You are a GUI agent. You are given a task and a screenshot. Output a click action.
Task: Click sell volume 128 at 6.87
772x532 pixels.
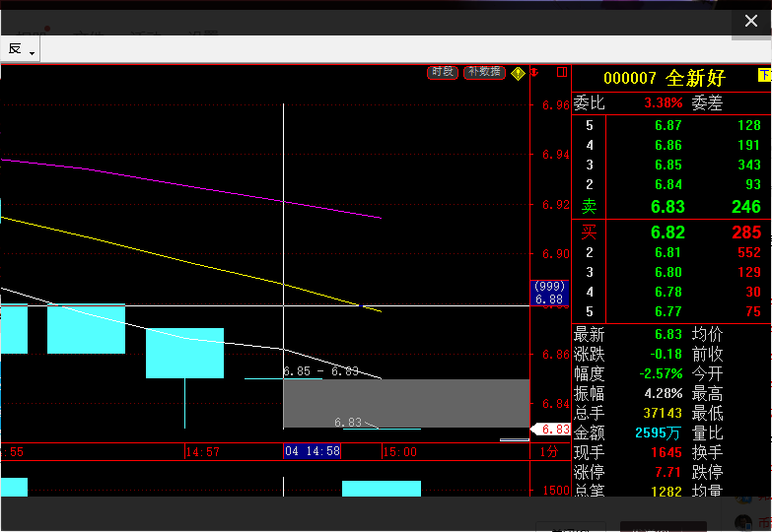click(x=749, y=125)
